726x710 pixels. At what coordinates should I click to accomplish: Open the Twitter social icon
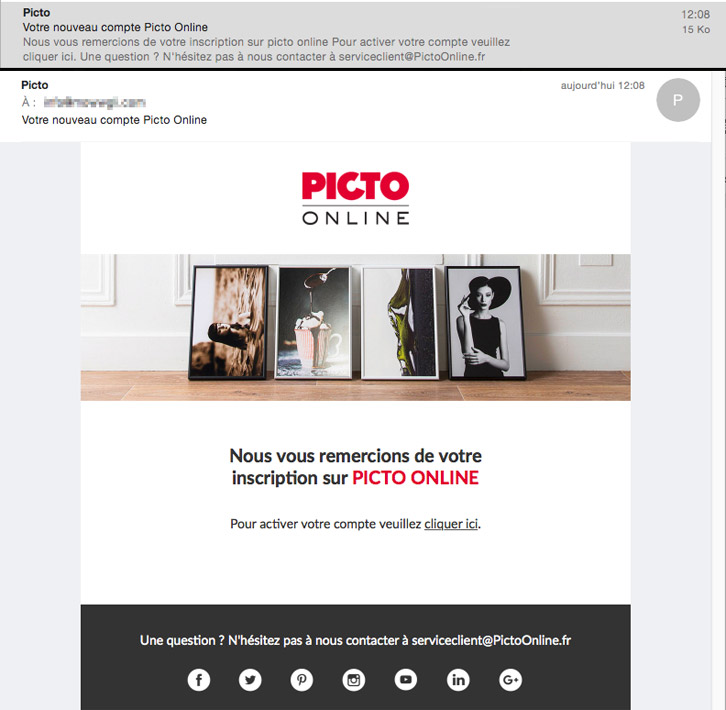250,680
